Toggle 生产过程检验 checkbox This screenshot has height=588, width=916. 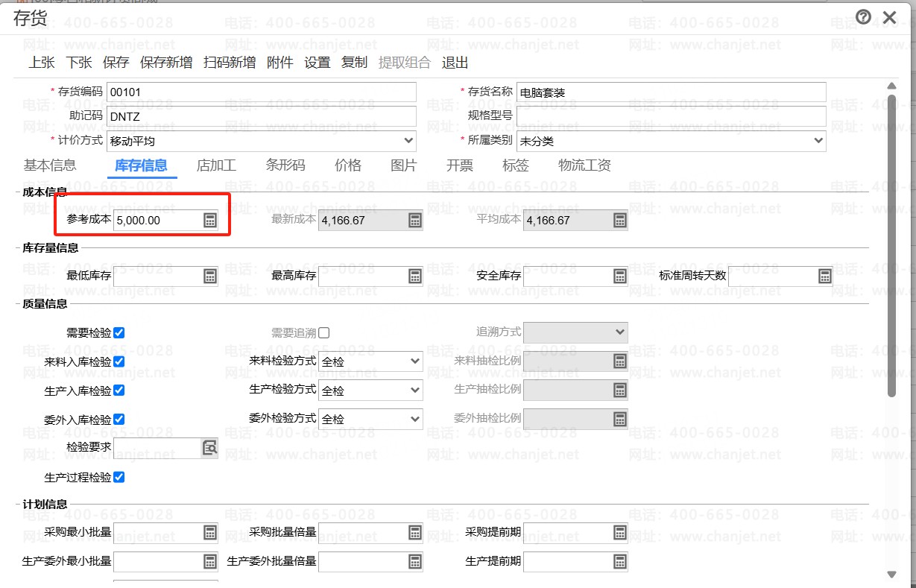119,477
